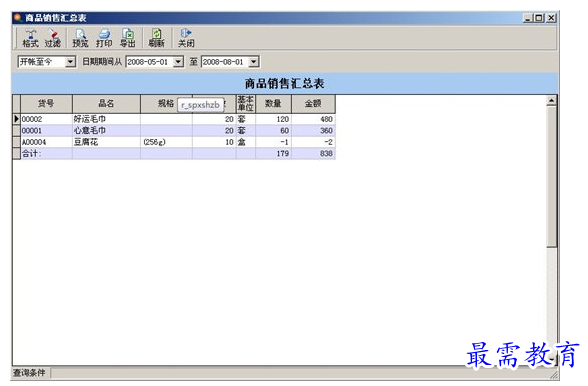Maximize the 商品销售汇总表 window
This screenshot has height=386, width=588.
coord(539,18)
